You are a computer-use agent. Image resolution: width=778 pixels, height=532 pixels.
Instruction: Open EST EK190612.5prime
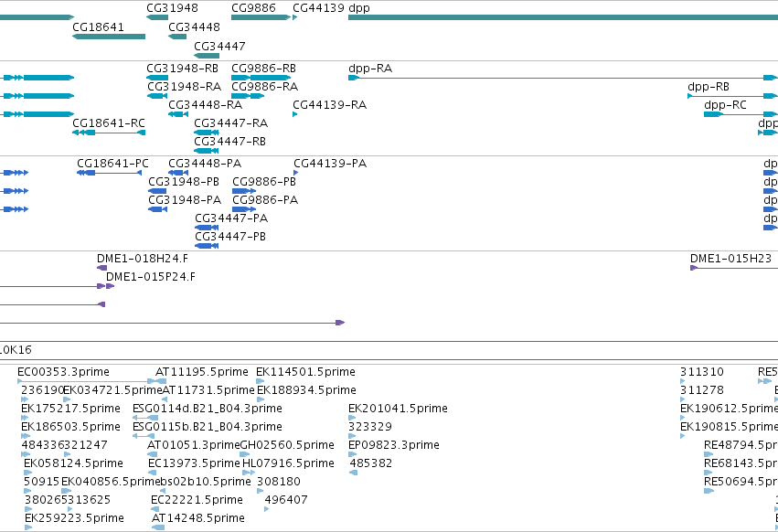[x=729, y=409]
